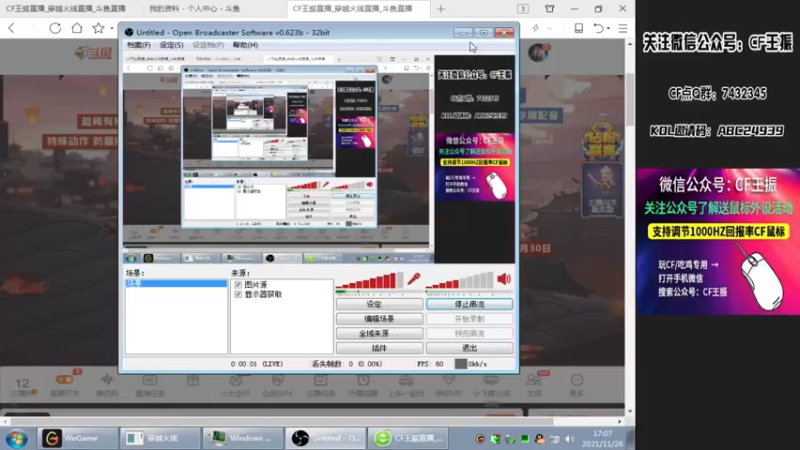Switch to Windows task manager taskbar item
The height and width of the screenshot is (450, 800).
point(242,438)
